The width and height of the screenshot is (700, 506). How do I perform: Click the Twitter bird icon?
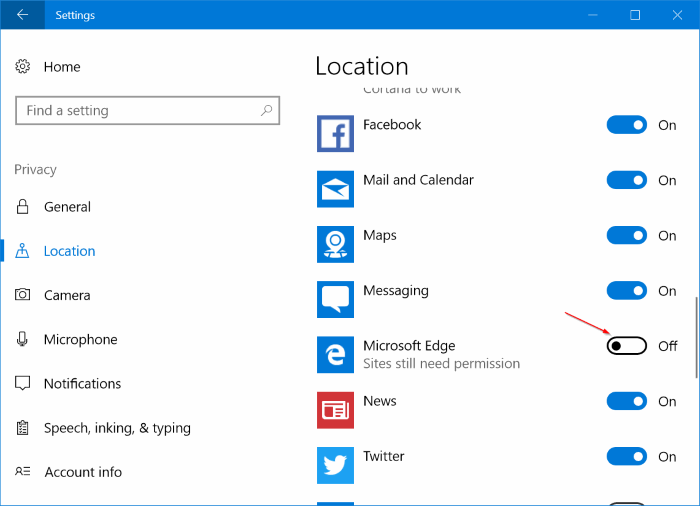[335, 465]
